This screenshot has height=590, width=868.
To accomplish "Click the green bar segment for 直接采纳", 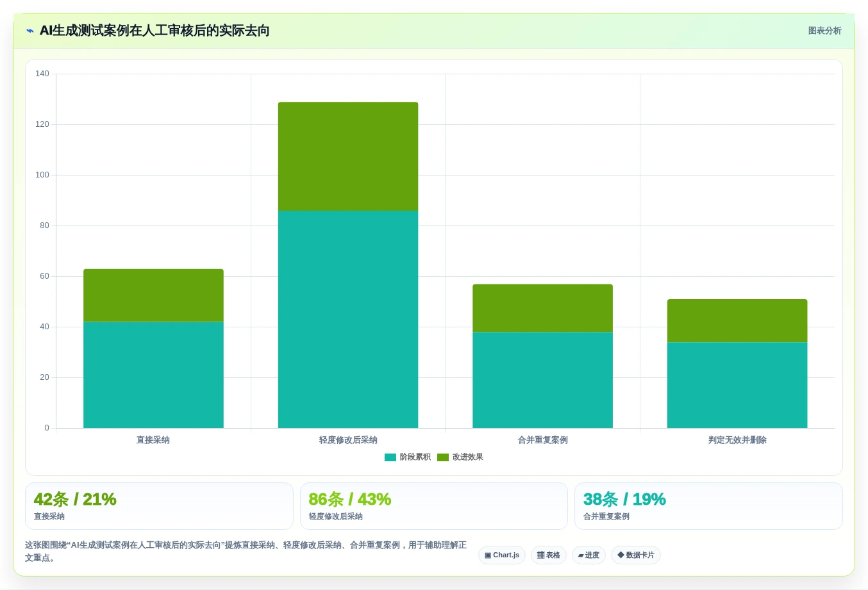I will point(154,295).
